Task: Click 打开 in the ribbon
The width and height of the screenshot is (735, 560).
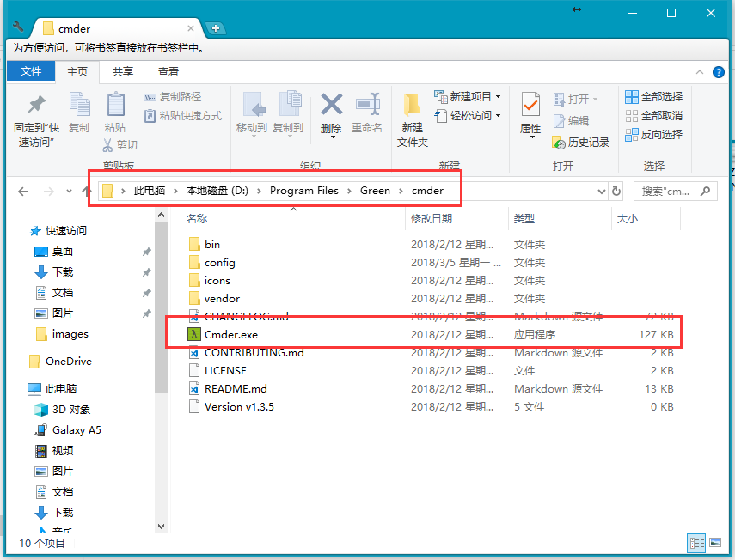Action: tap(576, 100)
